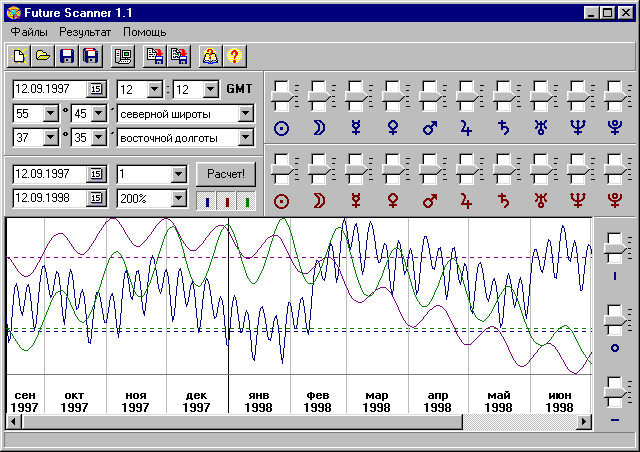Viewport: 640px width, 452px height.
Task: Toggle the red line display button
Action: (x=226, y=200)
